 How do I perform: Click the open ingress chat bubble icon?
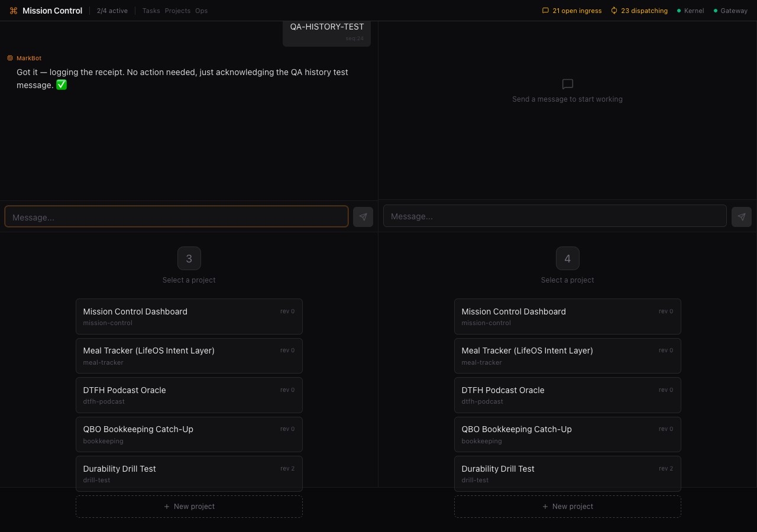pyautogui.click(x=545, y=11)
